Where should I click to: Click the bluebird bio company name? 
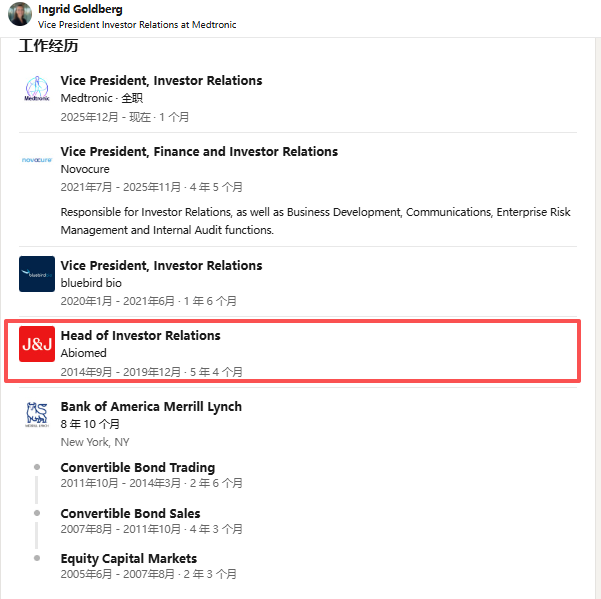[x=91, y=283]
